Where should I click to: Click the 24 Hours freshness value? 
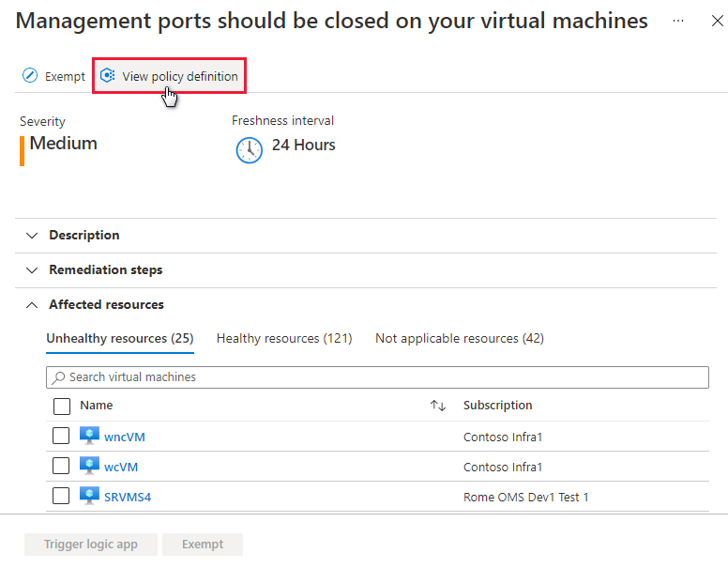[304, 145]
